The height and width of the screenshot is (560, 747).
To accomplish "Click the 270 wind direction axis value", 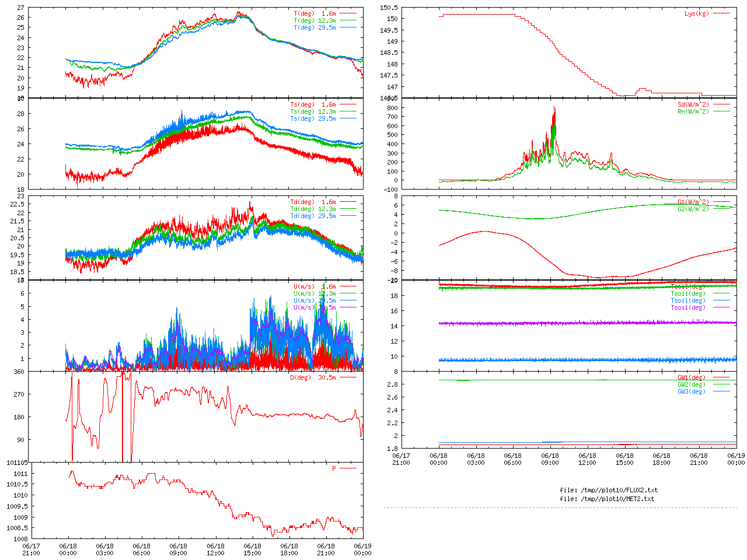I will (19, 395).
